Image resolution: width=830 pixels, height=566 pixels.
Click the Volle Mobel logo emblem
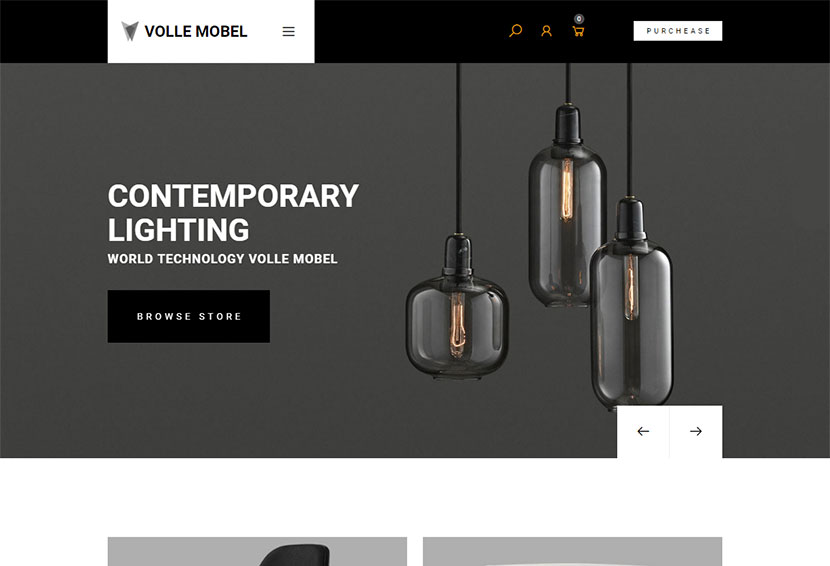(x=130, y=31)
